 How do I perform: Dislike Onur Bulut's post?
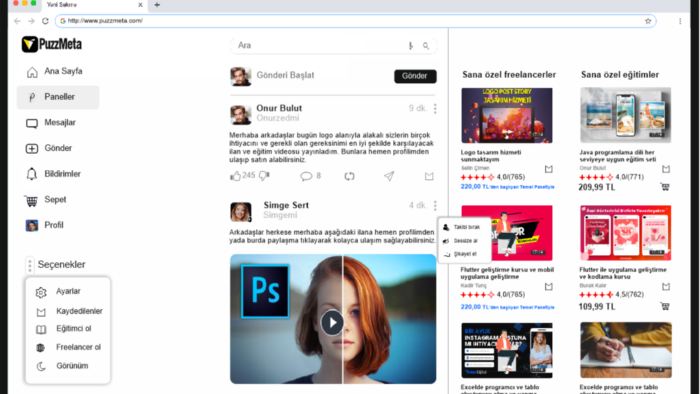(x=264, y=176)
